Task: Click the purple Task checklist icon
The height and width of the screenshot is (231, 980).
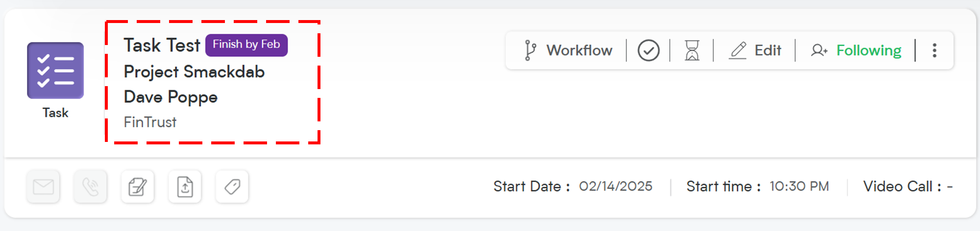Action: pyautogui.click(x=55, y=70)
